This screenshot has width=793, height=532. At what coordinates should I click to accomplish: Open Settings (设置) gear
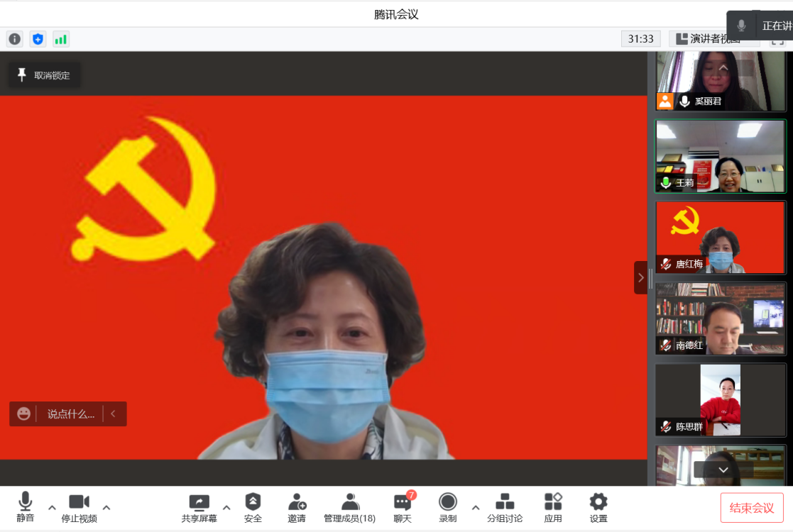(x=598, y=507)
